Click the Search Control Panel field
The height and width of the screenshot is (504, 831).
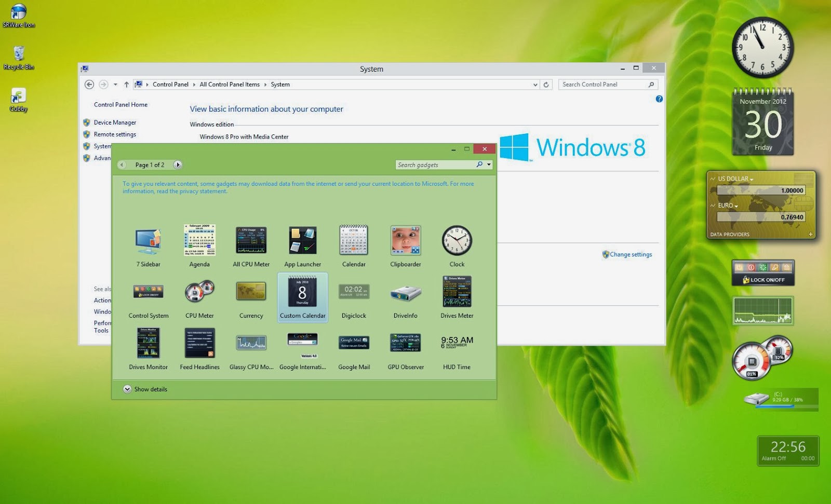click(x=608, y=85)
